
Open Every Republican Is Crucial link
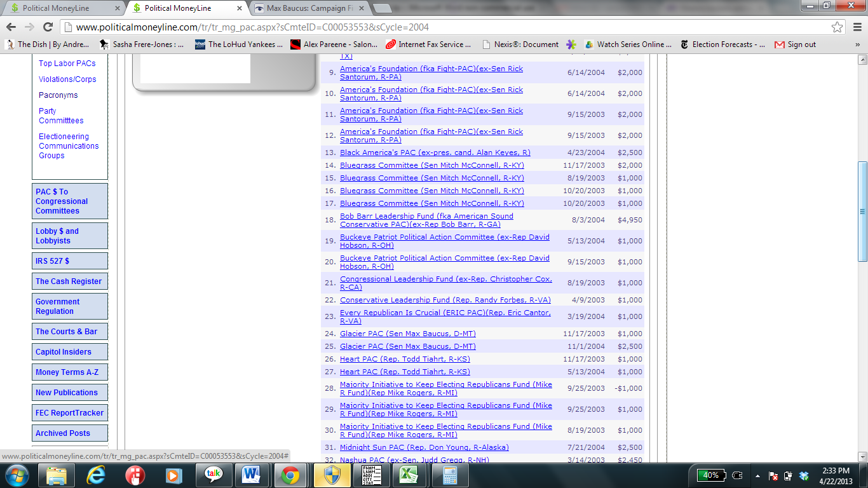coord(445,316)
